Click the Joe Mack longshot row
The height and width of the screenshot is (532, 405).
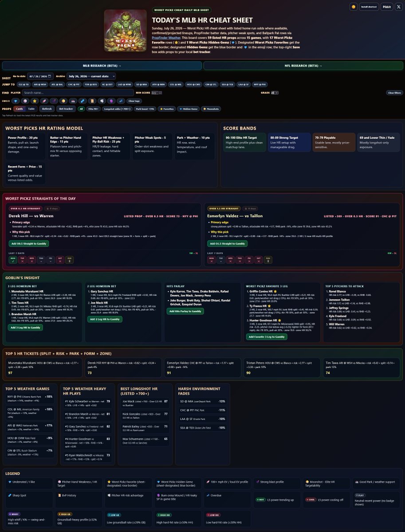coord(145,403)
